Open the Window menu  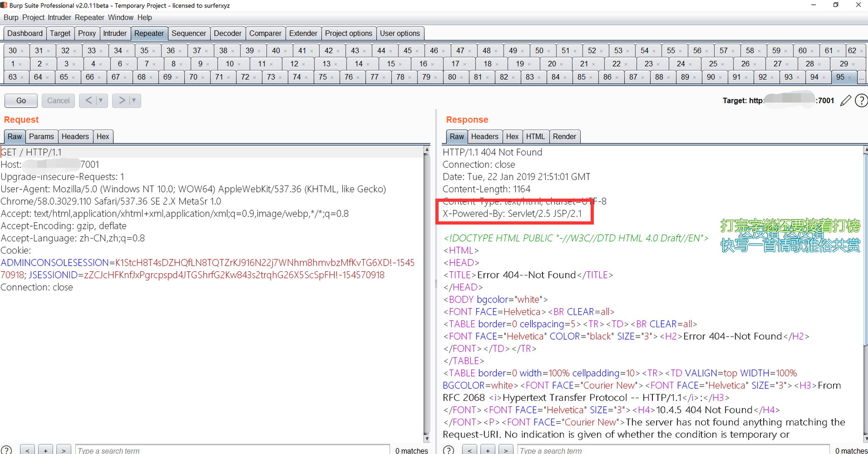121,18
